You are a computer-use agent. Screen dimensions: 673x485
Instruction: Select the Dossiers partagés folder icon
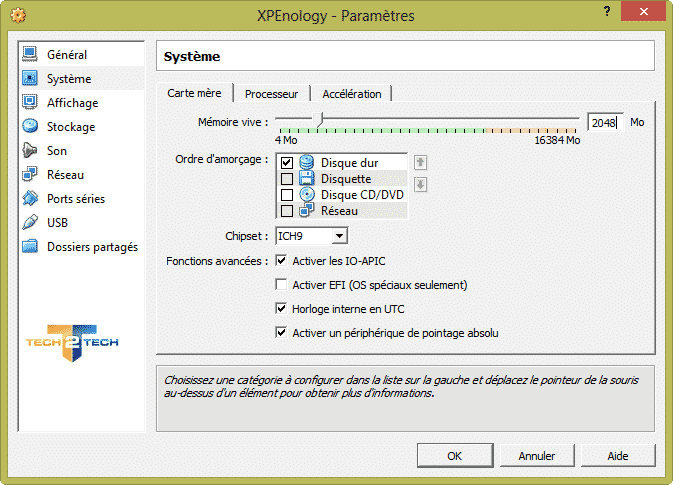(x=30, y=246)
